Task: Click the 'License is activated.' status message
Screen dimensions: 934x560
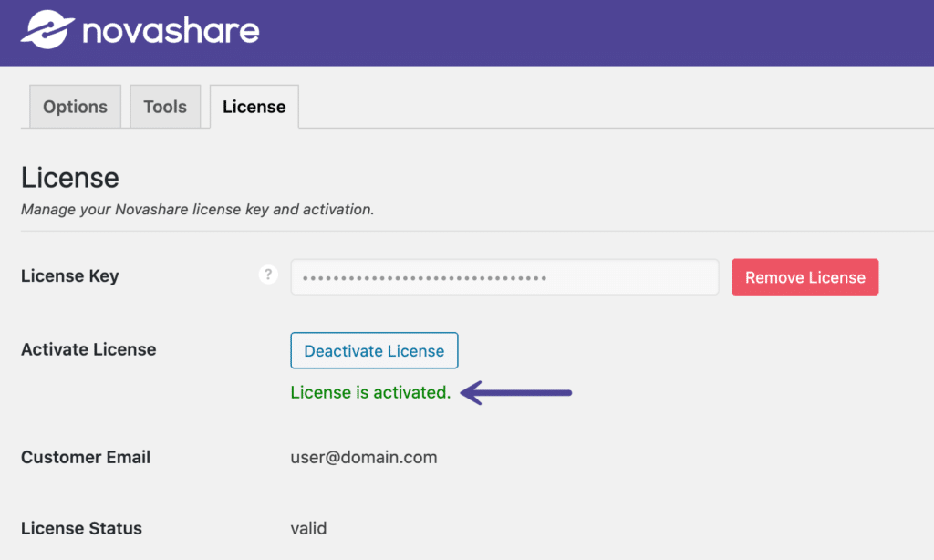Action: coord(370,392)
